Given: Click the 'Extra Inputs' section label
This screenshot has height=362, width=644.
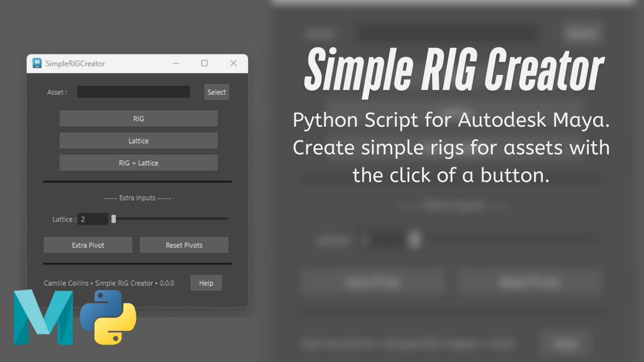Looking at the screenshot, I should pyautogui.click(x=137, y=198).
